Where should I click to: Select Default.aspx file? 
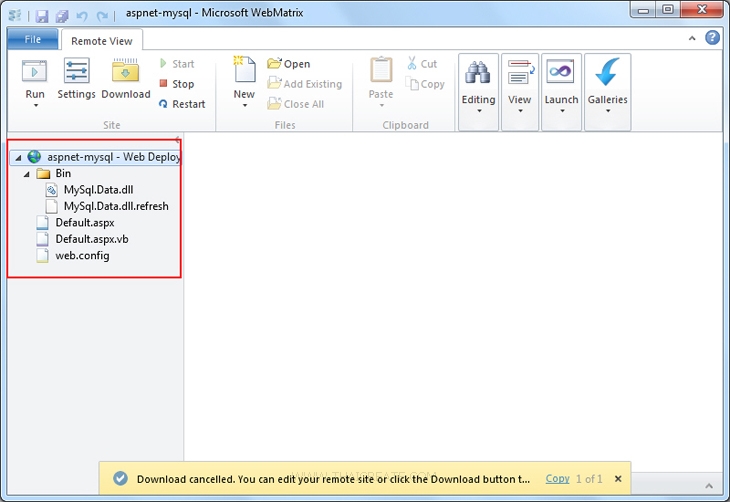76,222
